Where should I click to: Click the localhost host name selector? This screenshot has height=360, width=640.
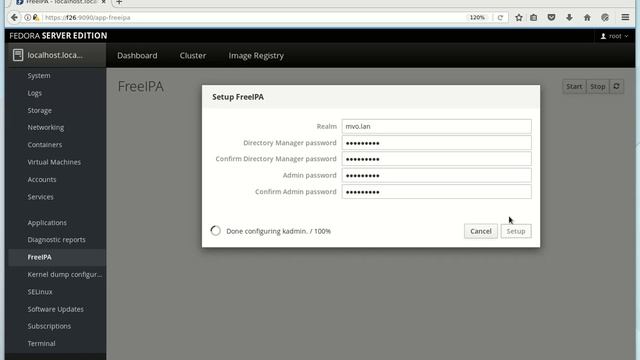pos(57,55)
